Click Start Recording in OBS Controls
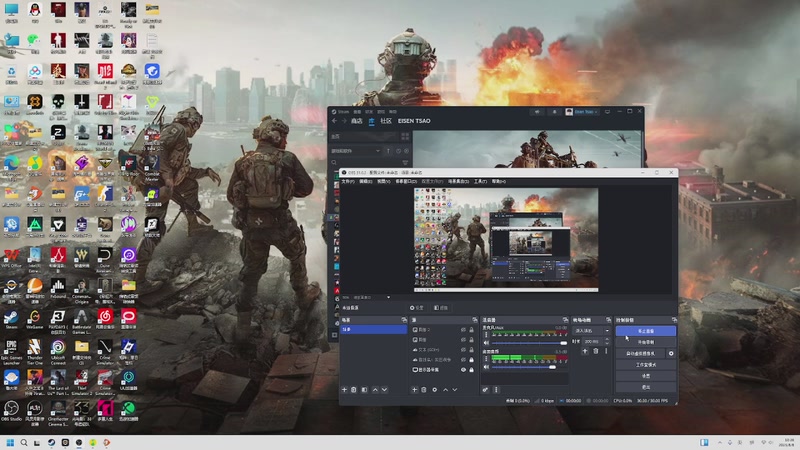Screen dimensions: 800x450 coord(645,342)
